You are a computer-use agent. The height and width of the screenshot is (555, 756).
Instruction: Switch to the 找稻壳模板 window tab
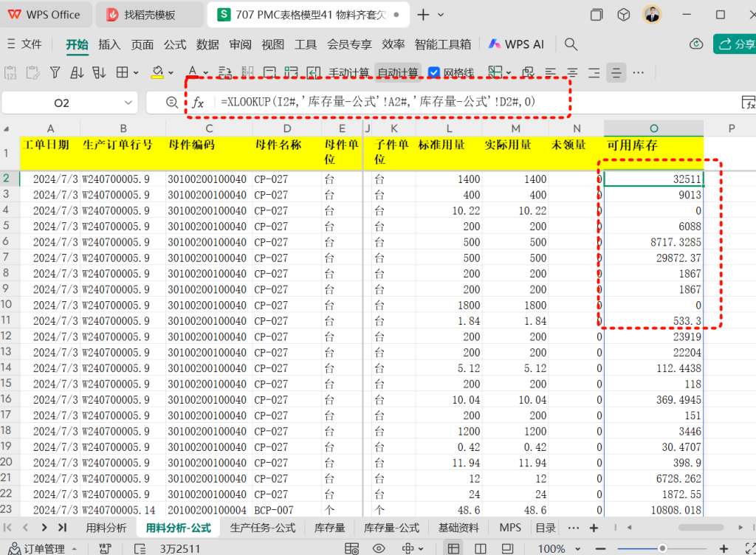[x=149, y=15]
